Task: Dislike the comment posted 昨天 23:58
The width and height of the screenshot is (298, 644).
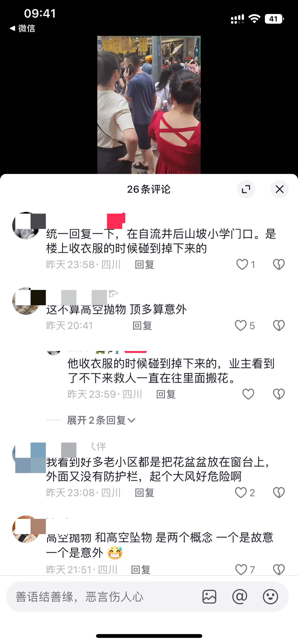Action: click(279, 265)
